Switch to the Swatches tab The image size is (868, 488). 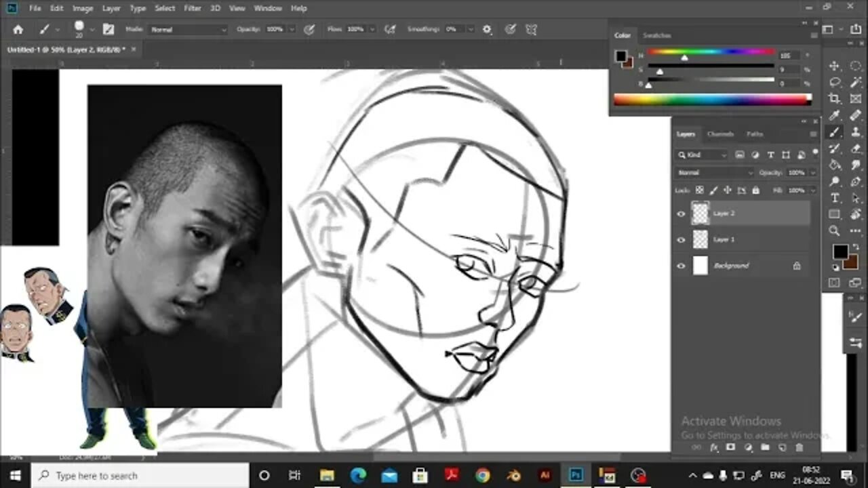(x=656, y=35)
